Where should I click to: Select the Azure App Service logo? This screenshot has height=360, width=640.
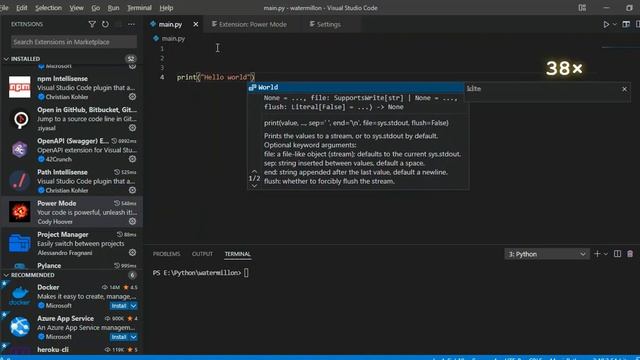tap(20, 327)
